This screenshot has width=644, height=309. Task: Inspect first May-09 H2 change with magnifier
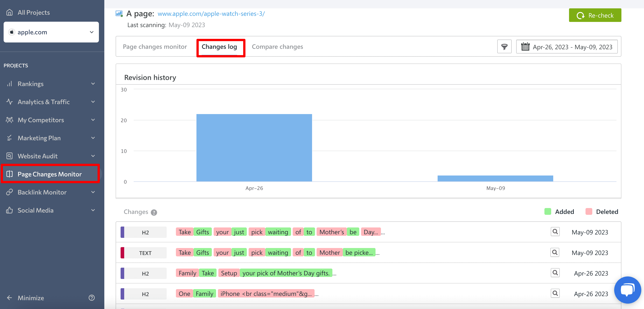pos(555,232)
